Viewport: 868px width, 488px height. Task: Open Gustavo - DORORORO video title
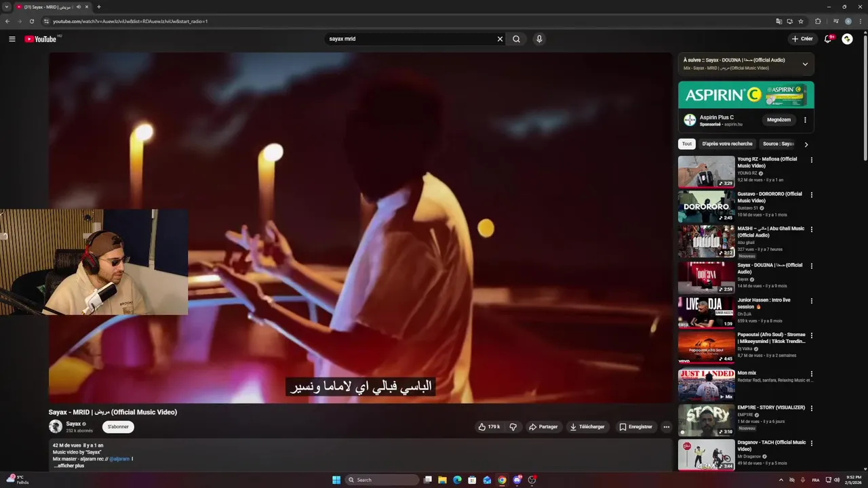pyautogui.click(x=770, y=197)
